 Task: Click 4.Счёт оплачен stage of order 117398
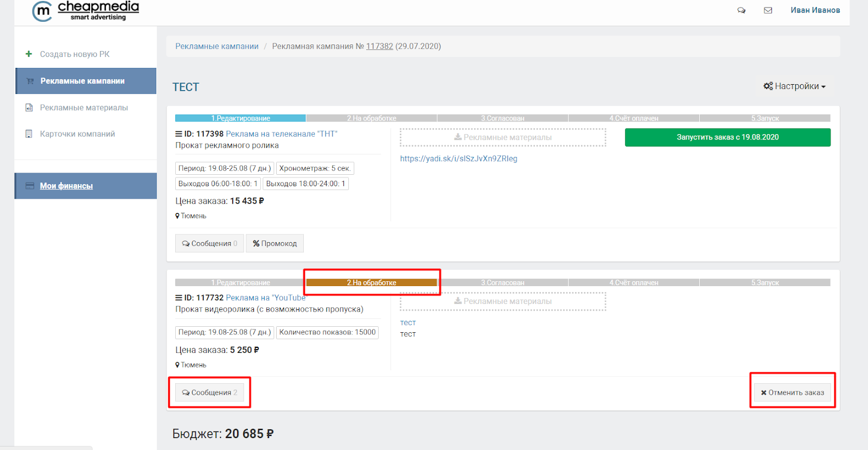pyautogui.click(x=634, y=118)
